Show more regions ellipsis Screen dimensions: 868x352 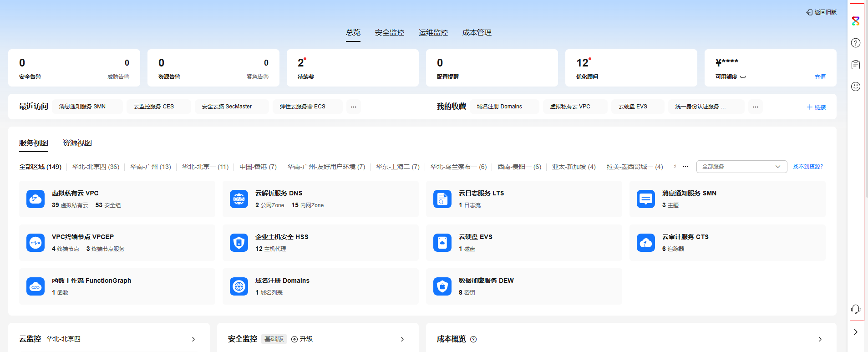(685, 167)
